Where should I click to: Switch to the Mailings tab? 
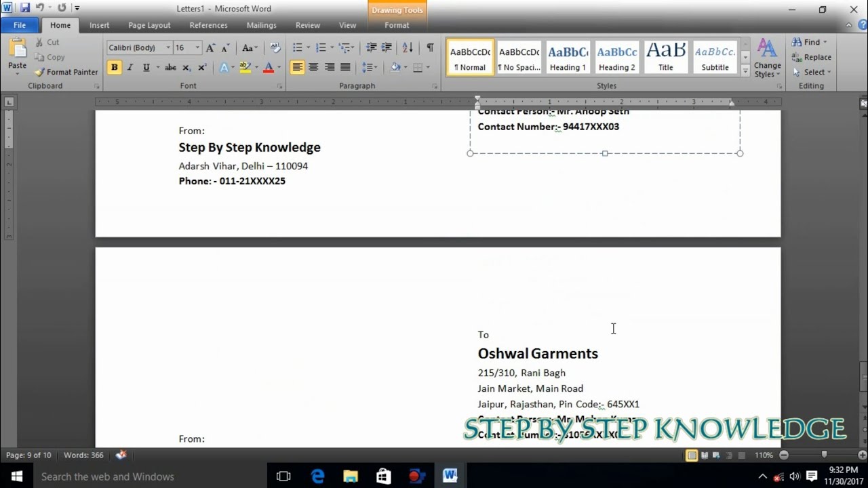261,25
